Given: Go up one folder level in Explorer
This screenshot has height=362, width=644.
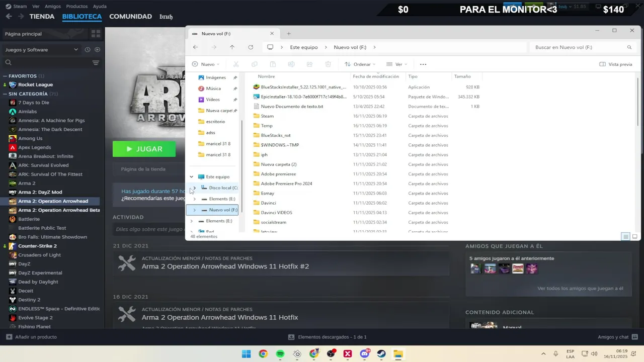Looking at the screenshot, I should click(x=232, y=47).
